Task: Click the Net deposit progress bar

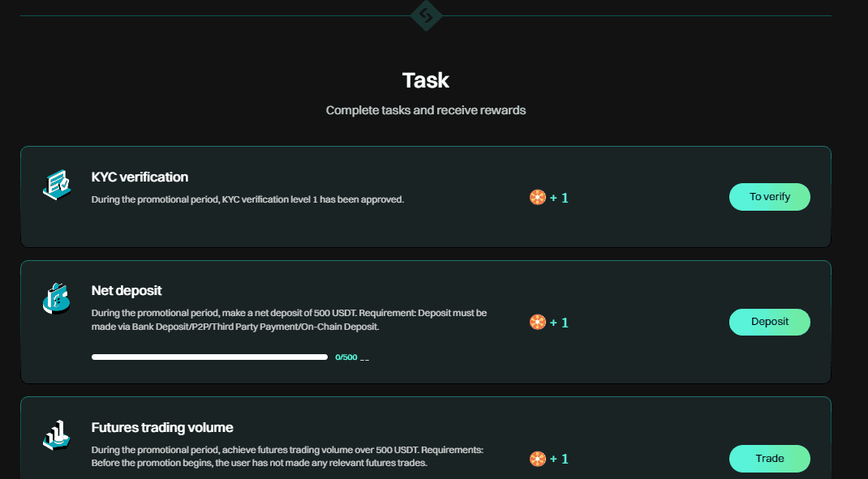Action: tap(209, 357)
